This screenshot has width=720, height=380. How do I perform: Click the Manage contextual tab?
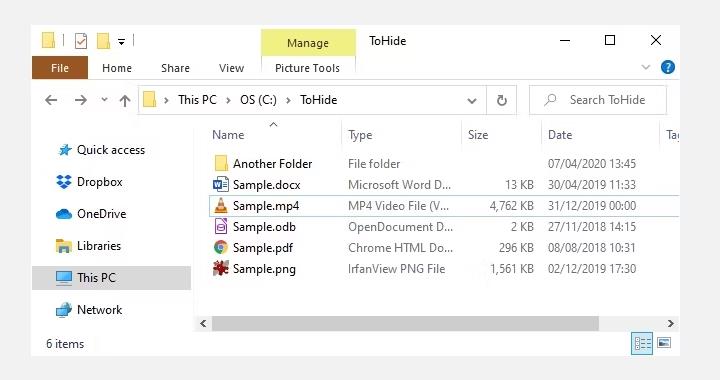tap(308, 43)
